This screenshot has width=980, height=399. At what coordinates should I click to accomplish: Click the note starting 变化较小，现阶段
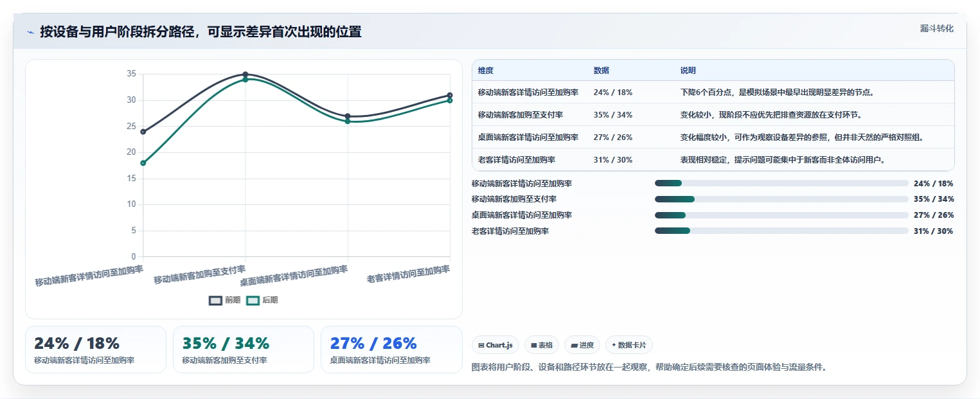771,115
